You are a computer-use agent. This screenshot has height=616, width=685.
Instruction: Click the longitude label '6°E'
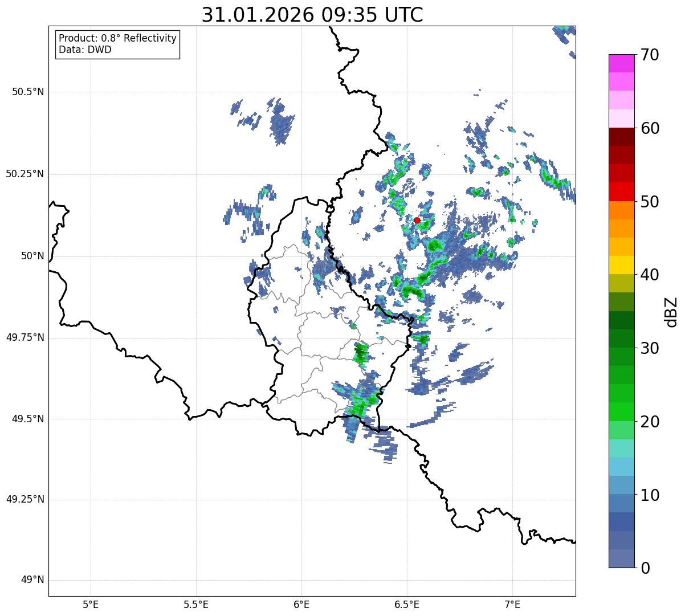(301, 604)
